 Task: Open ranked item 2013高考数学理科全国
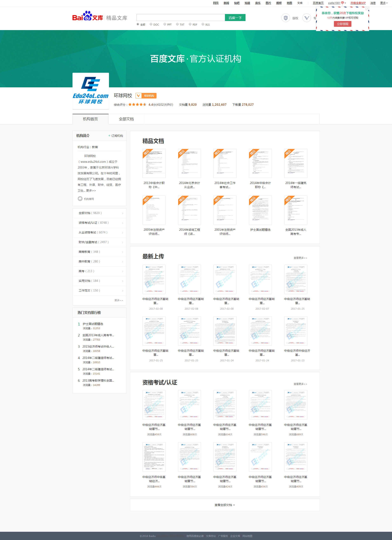coord(98,381)
